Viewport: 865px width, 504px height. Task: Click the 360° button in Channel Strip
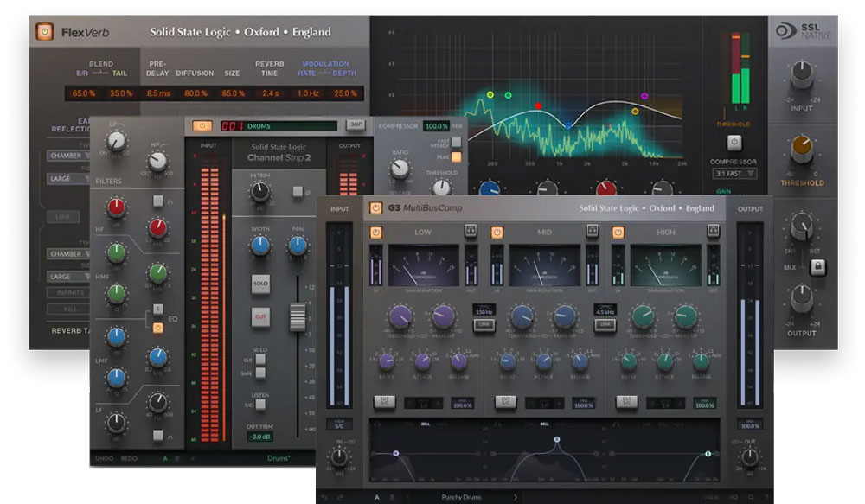pyautogui.click(x=355, y=126)
